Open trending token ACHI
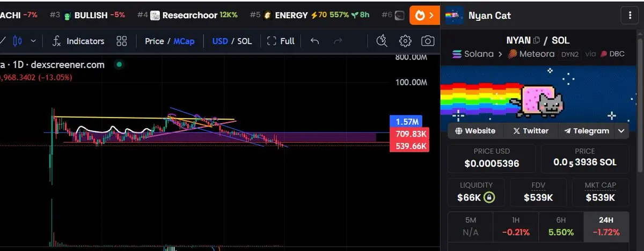The height and width of the screenshot is (251, 644). (19, 15)
